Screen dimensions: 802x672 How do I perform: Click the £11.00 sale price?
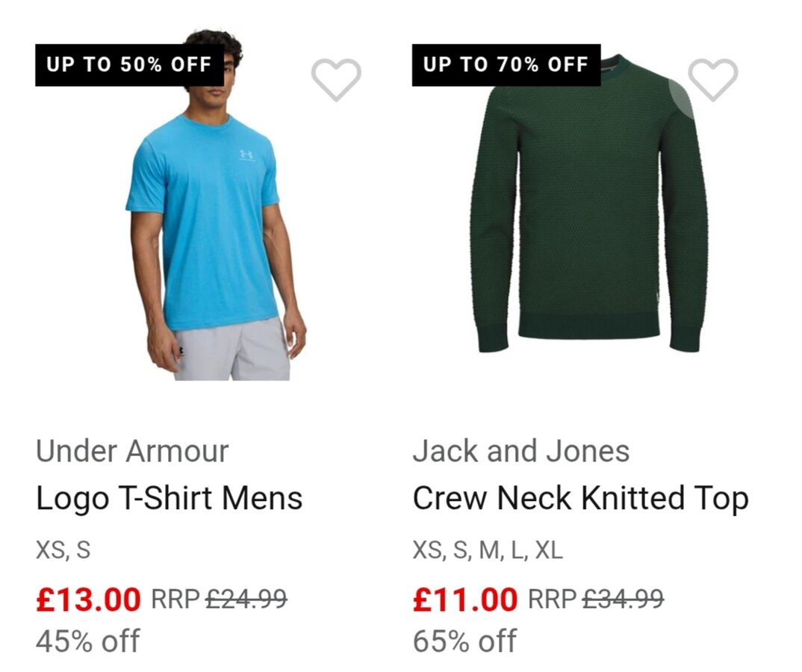(x=464, y=599)
